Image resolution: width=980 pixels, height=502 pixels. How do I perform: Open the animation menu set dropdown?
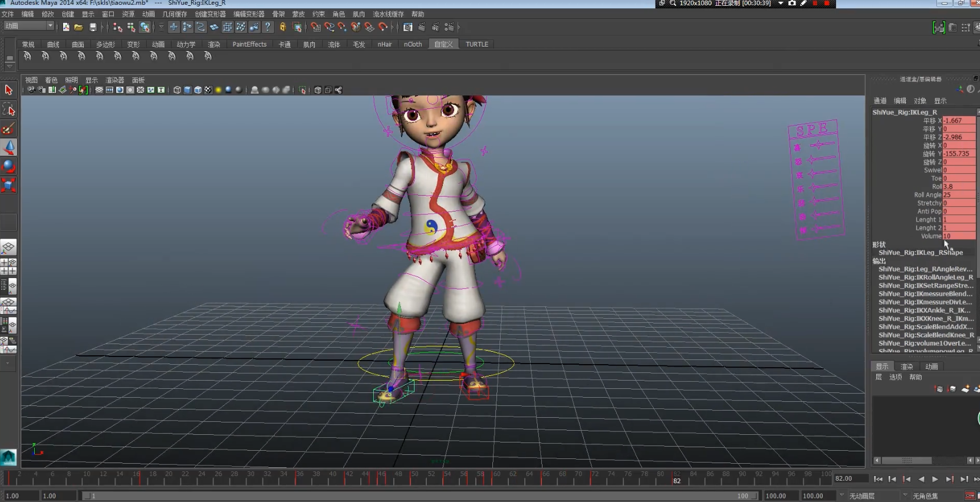(29, 26)
